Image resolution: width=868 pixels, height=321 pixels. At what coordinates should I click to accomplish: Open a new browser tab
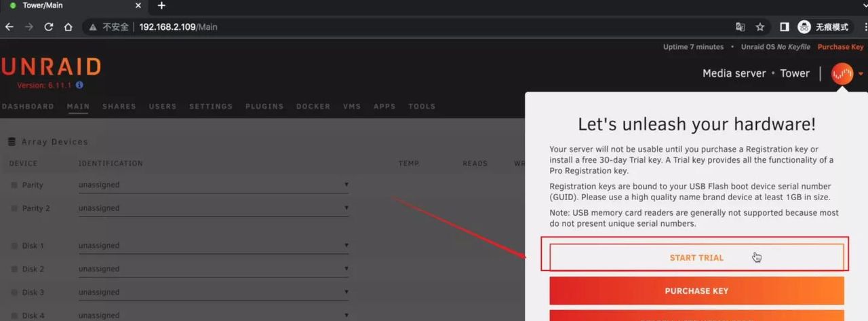tap(161, 5)
